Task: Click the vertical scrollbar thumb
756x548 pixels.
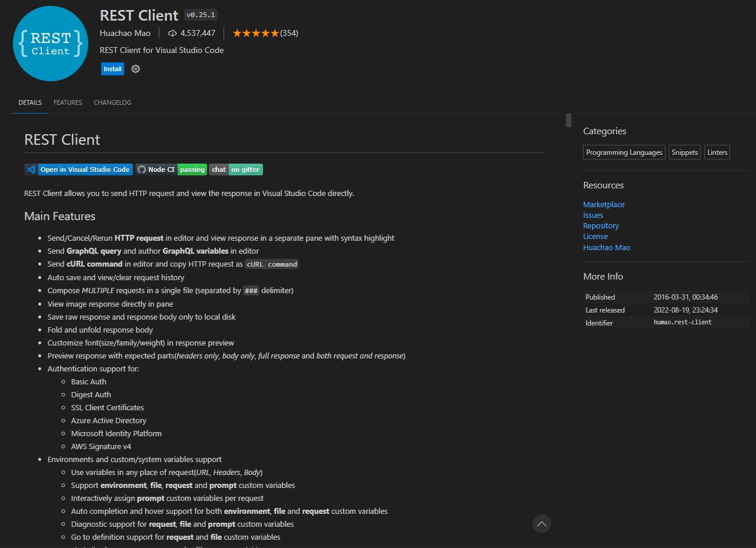Action: [x=568, y=120]
